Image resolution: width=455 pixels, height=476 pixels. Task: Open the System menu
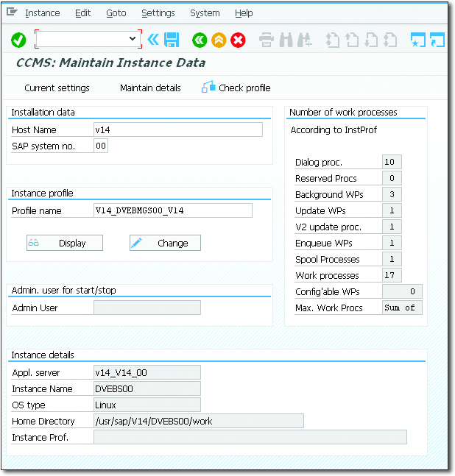205,13
